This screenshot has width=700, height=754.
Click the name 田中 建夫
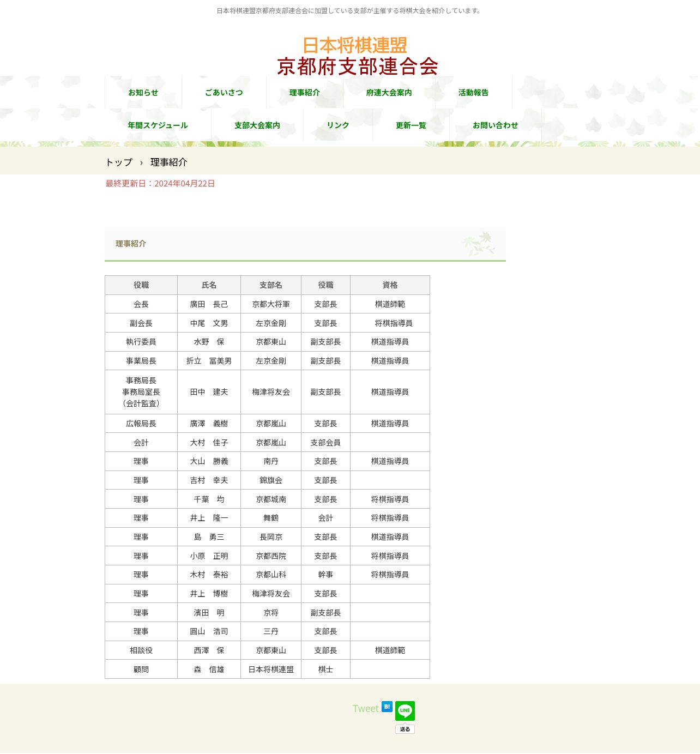209,392
